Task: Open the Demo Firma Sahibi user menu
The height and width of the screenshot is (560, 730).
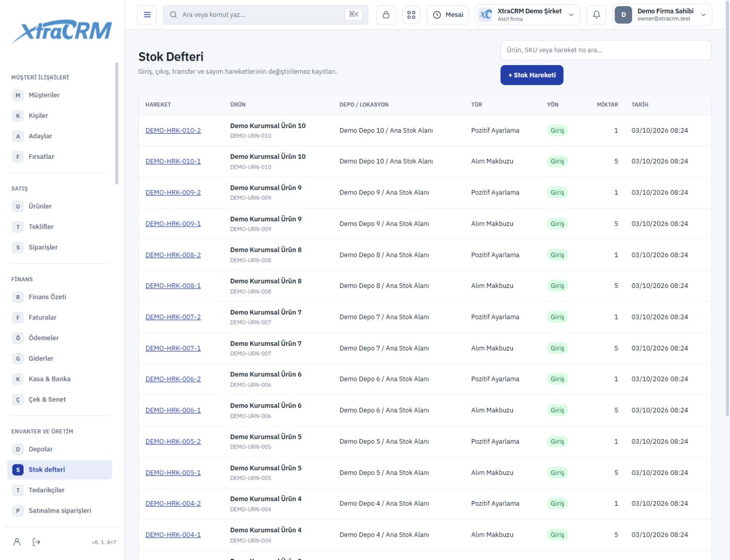Action: click(662, 15)
